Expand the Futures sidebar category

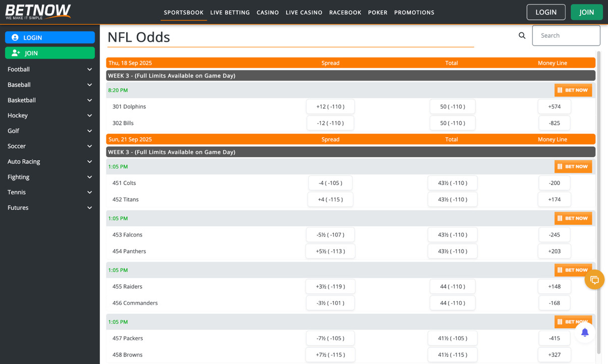[x=49, y=208]
